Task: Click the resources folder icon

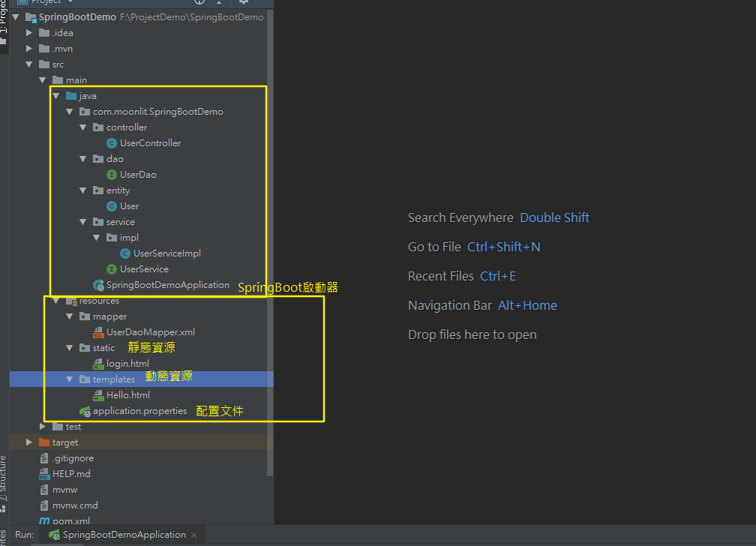Action: pyautogui.click(x=71, y=301)
